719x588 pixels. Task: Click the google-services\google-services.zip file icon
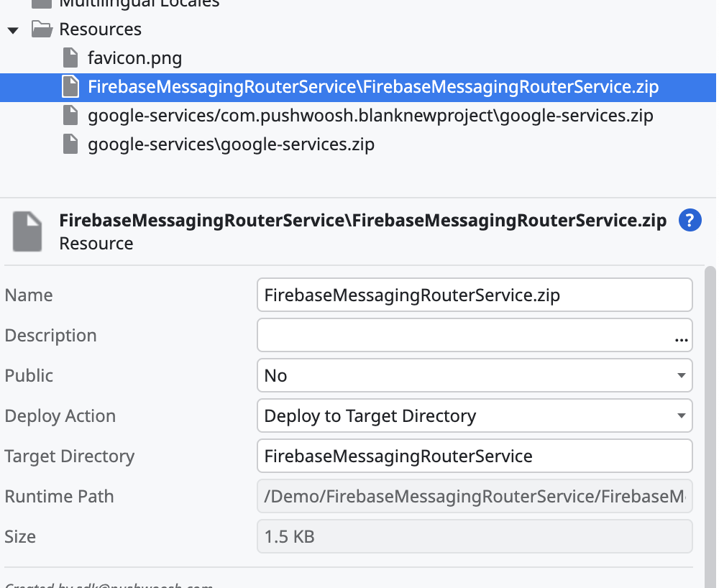70,144
